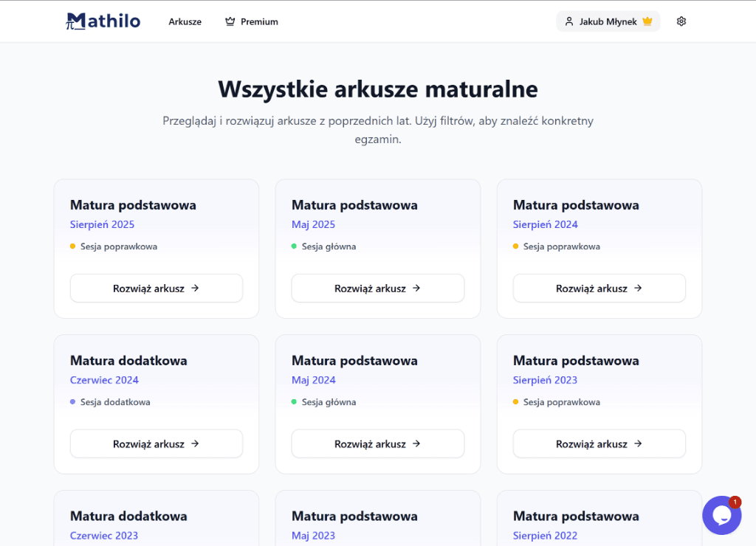Viewport: 756px width, 546px height.
Task: Click the arrow icon inside the first Rozwiąż arkusz button
Action: point(194,288)
